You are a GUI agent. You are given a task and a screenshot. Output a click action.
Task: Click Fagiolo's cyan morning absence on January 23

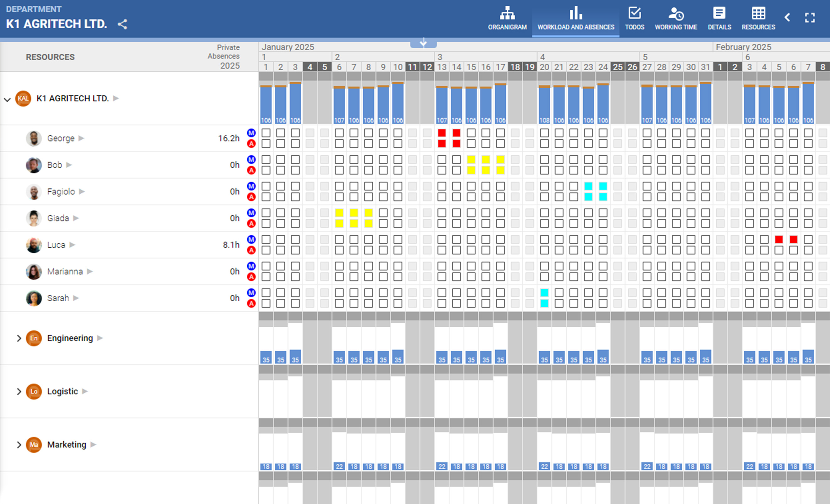click(x=589, y=186)
